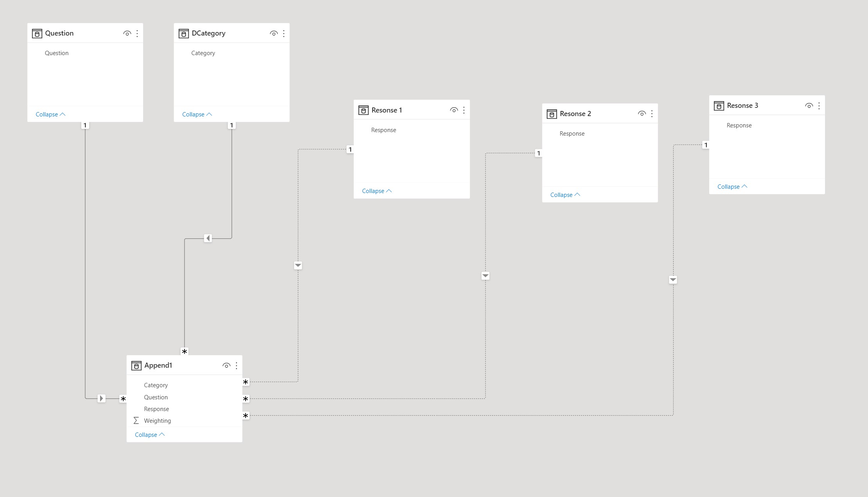The image size is (868, 497).
Task: Click the Append1 table title
Action: click(158, 365)
